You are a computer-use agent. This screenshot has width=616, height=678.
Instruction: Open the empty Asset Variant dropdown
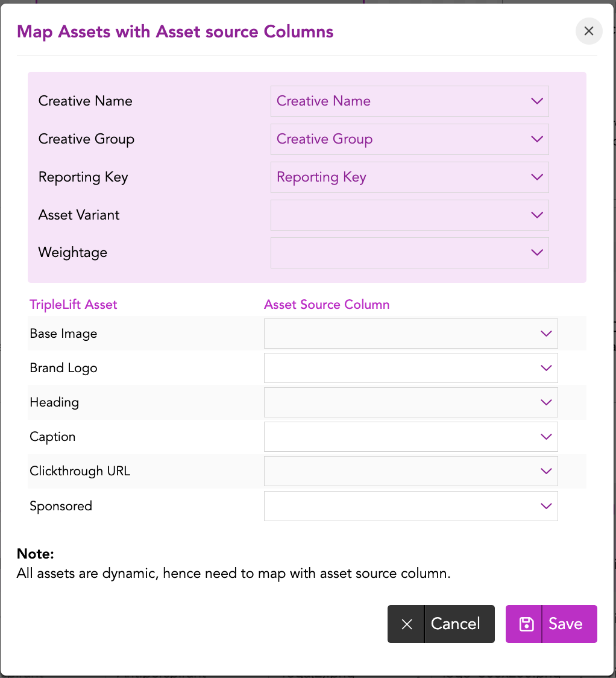click(409, 215)
